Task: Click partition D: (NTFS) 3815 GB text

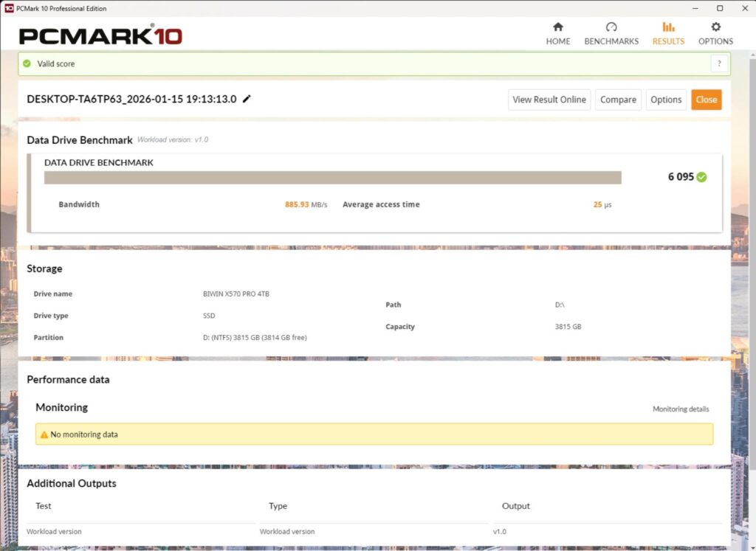Action: click(255, 338)
